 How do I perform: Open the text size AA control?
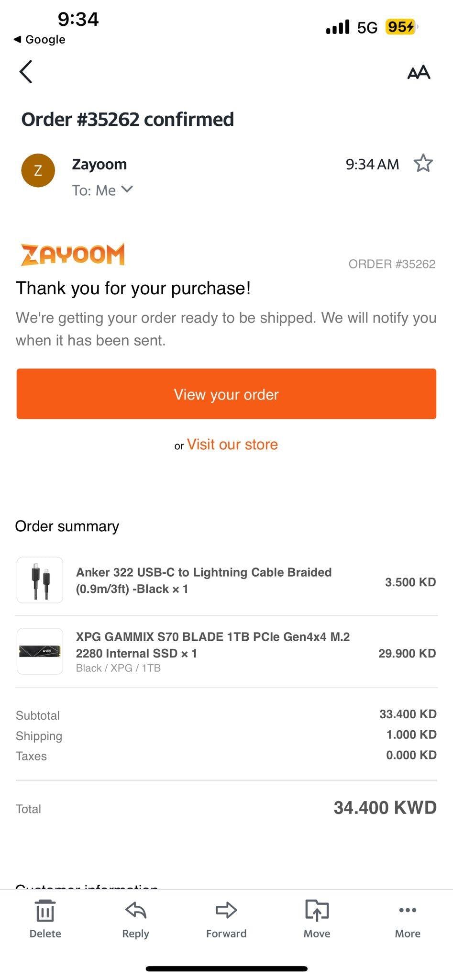pyautogui.click(x=419, y=72)
